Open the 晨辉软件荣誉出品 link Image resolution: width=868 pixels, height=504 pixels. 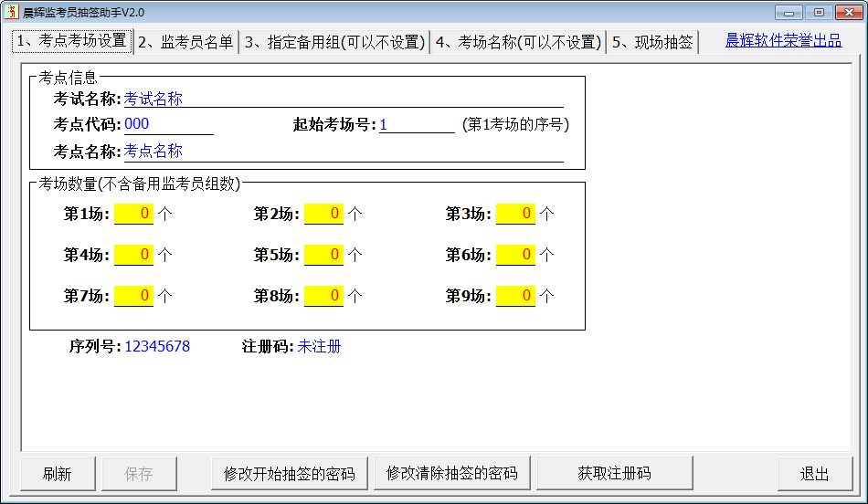click(x=783, y=40)
